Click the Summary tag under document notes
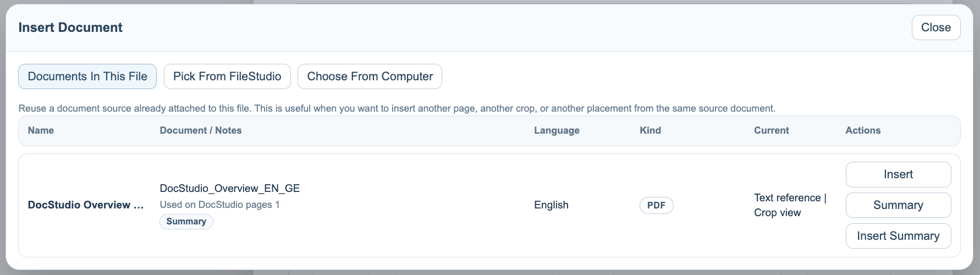Viewport: 980px width, 275px height. click(x=186, y=222)
